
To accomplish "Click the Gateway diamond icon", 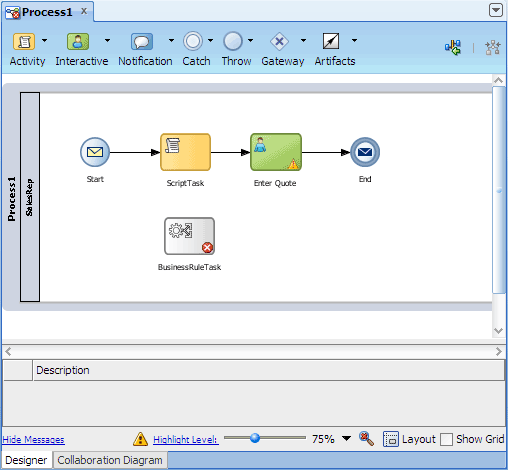I will (279, 42).
